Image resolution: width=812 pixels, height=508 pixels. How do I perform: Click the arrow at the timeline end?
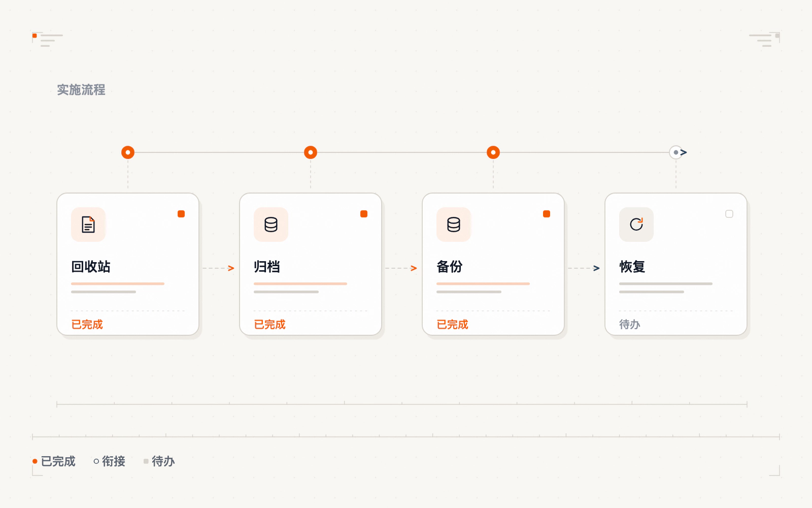(x=684, y=152)
